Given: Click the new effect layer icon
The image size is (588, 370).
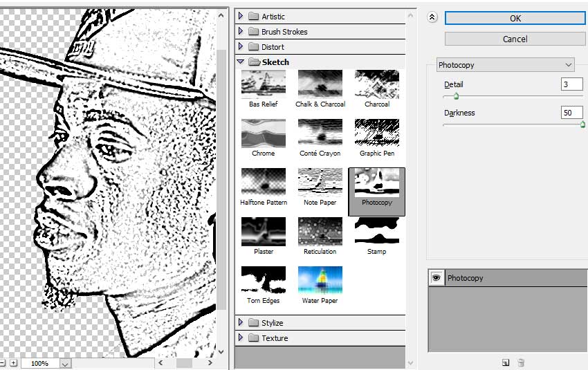Looking at the screenshot, I should point(506,362).
